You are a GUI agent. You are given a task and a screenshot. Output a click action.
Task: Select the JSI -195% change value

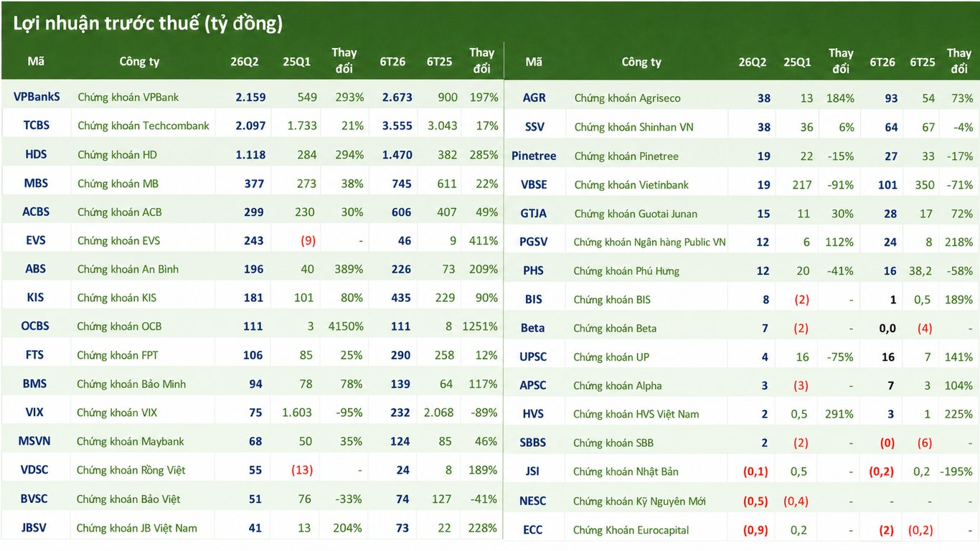958,471
